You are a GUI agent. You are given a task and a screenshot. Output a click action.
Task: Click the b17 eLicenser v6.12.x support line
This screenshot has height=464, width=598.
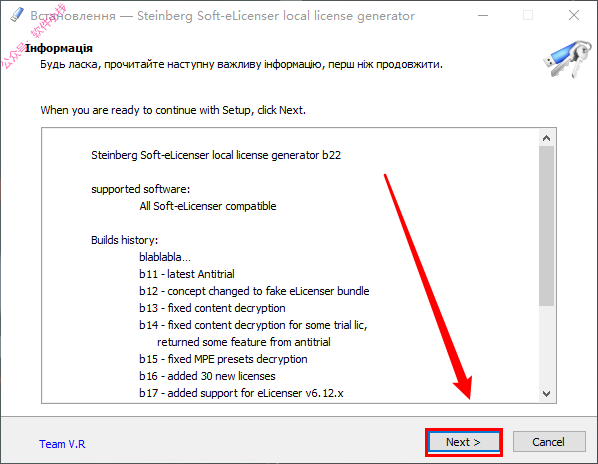point(241,393)
